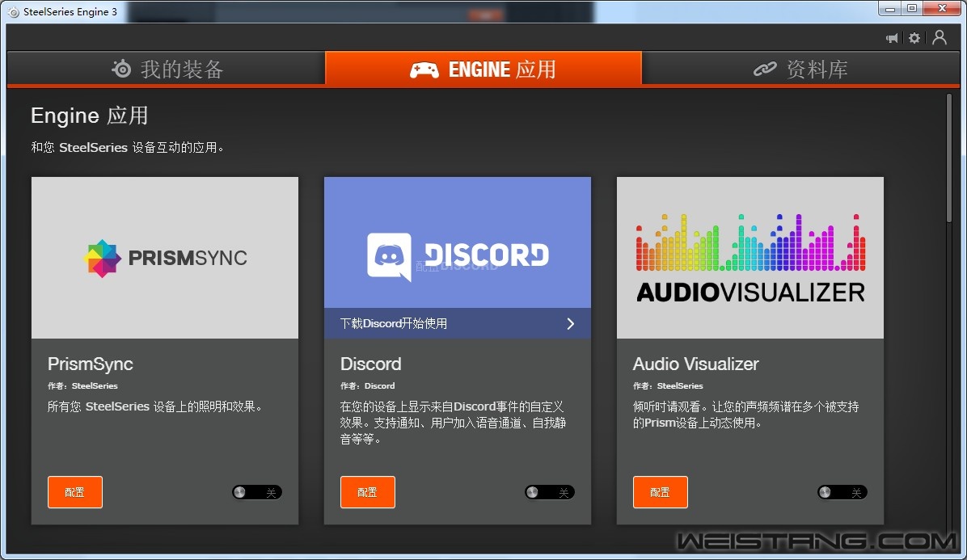The height and width of the screenshot is (560, 967).
Task: Click the PrismSync card title text
Action: 90,364
